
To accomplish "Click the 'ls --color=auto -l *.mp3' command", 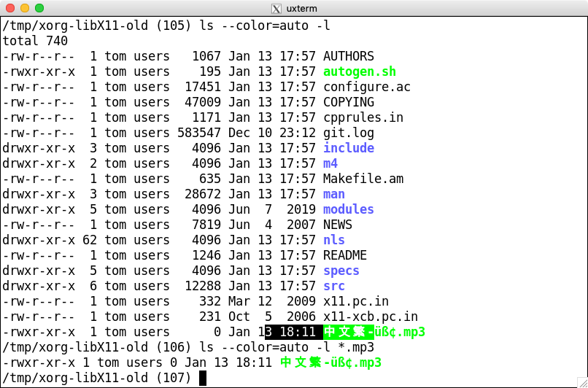I will pyautogui.click(x=287, y=347).
